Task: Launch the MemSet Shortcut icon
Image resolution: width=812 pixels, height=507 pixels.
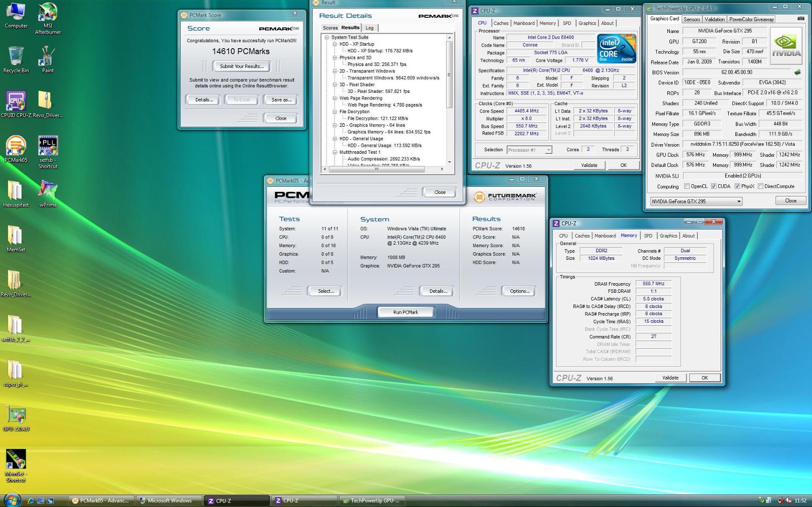Action: [x=16, y=466]
